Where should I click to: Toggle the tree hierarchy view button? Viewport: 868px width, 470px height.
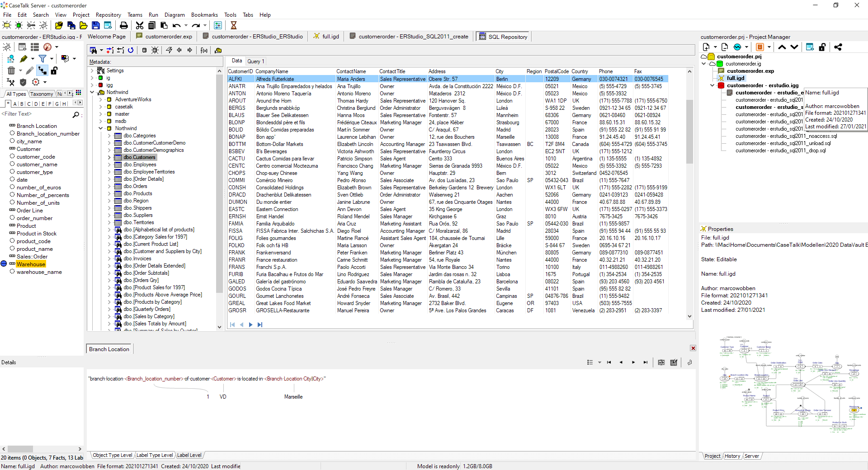[42, 70]
